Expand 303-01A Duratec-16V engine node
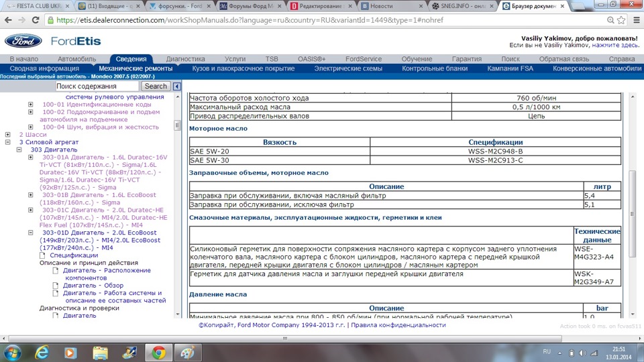This screenshot has height=362, width=644. [x=30, y=157]
